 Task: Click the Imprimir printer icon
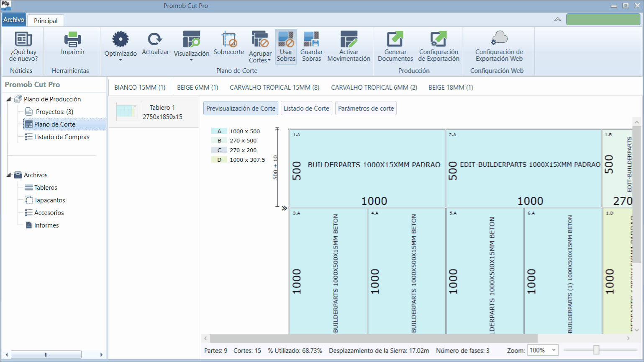pos(72,40)
